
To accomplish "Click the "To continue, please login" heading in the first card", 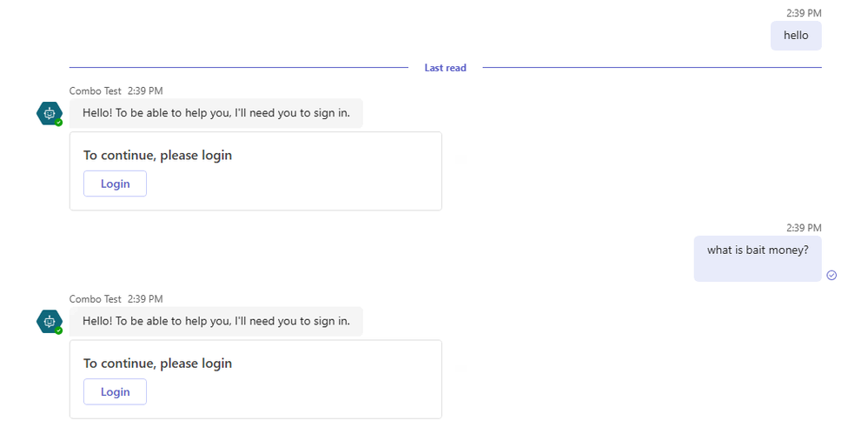I will (x=157, y=156).
